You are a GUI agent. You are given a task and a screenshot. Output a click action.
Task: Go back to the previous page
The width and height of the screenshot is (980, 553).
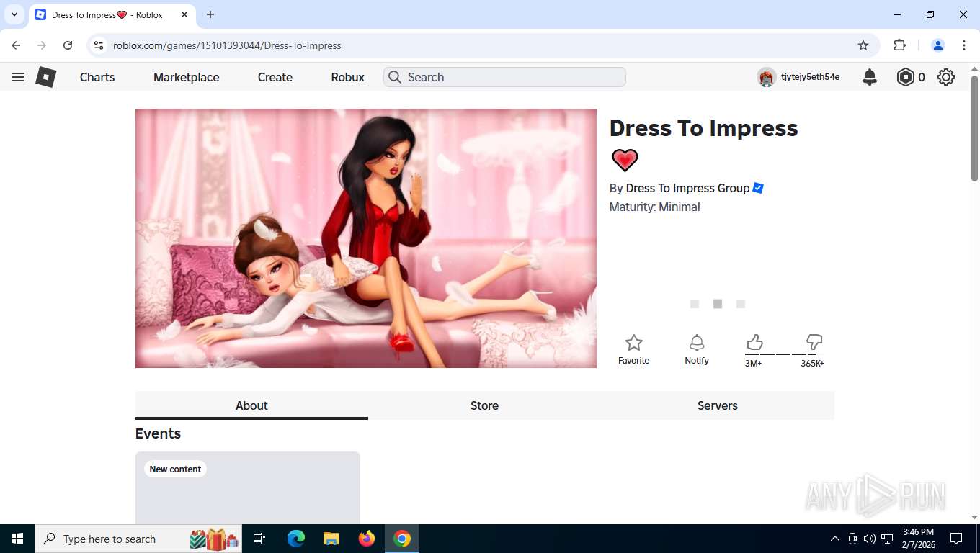click(16, 45)
